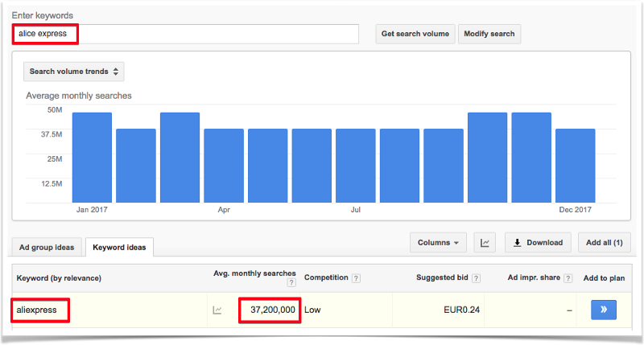Open the Ad impr. share help icon

click(568, 278)
